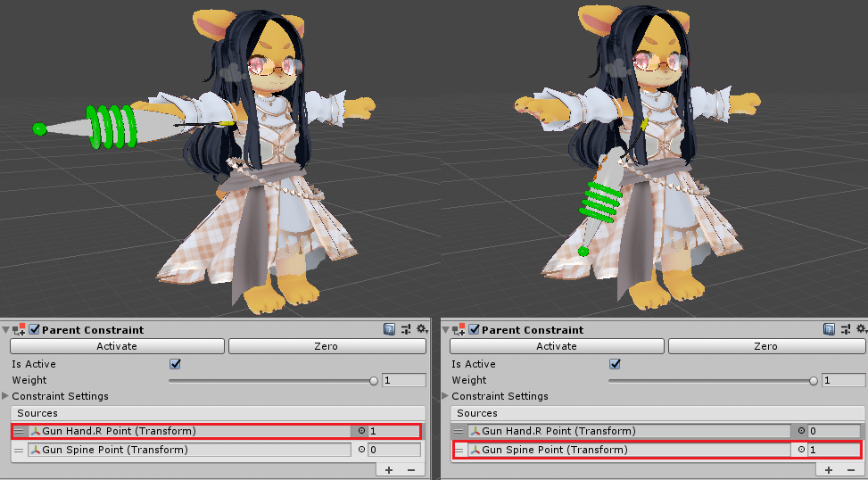868x480 pixels.
Task: Open help icon in right Parent Constraint header
Action: 830,329
